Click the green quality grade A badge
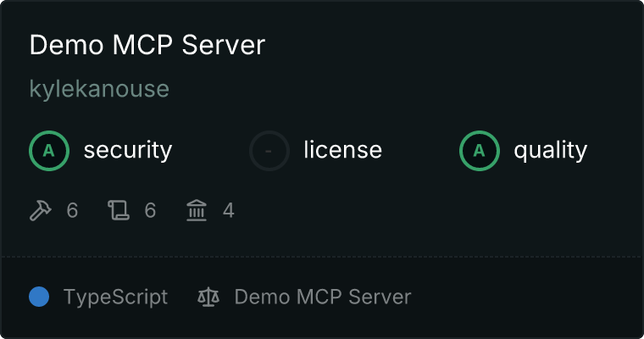The width and height of the screenshot is (644, 339). pos(480,151)
